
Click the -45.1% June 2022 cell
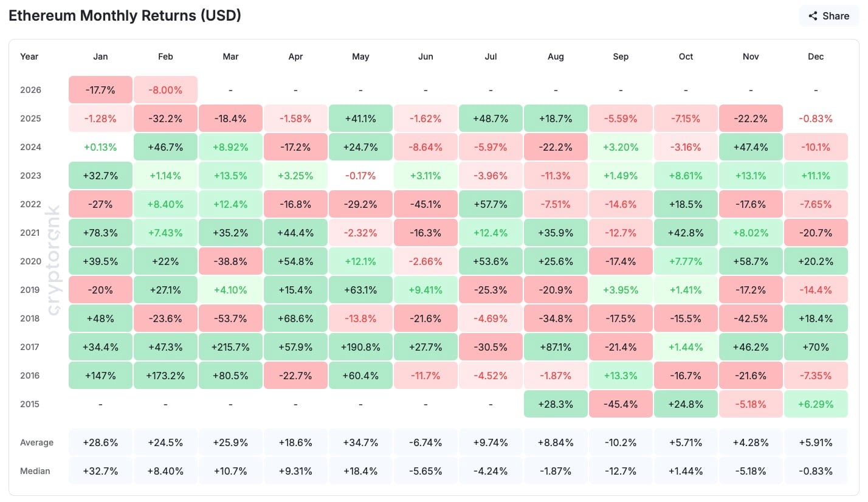425,204
